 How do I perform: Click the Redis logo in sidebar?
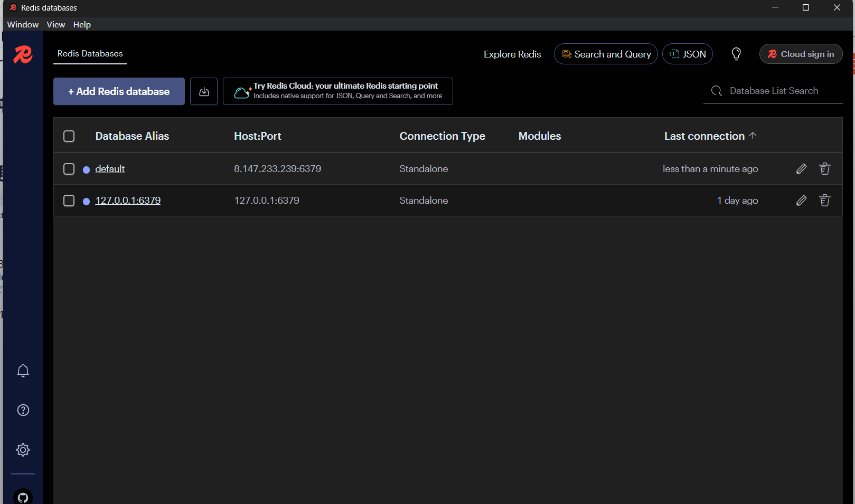(x=23, y=54)
